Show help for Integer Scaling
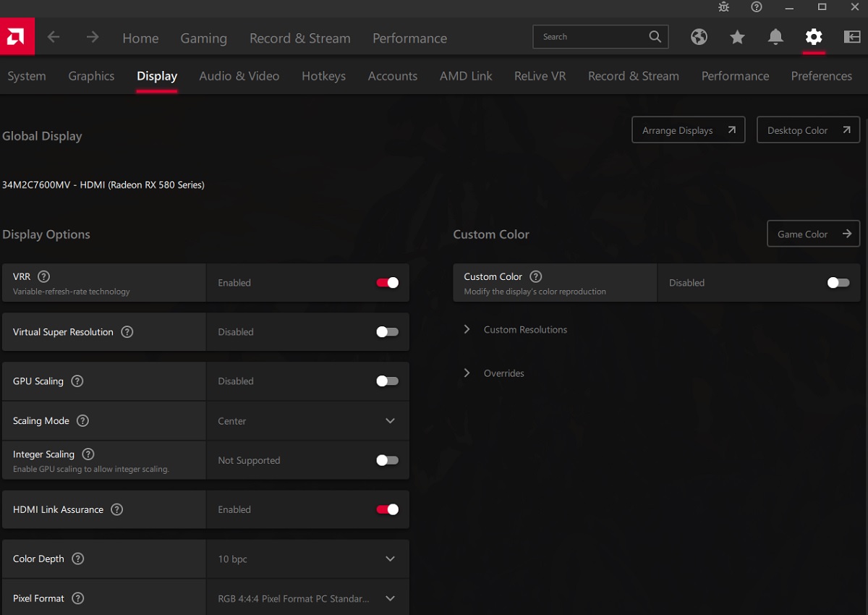 (88, 454)
